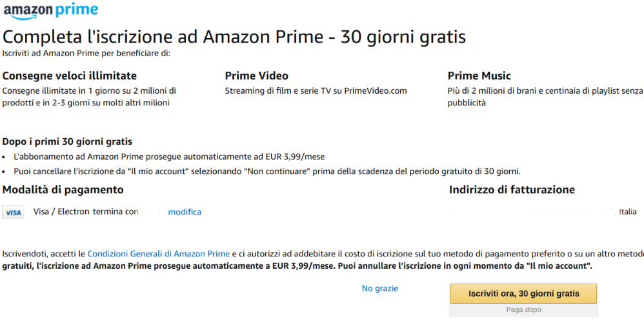Screen dimensions: 644x323
Task: Click Iscriviti ora, 30 giorni gratis button
Action: 524,294
